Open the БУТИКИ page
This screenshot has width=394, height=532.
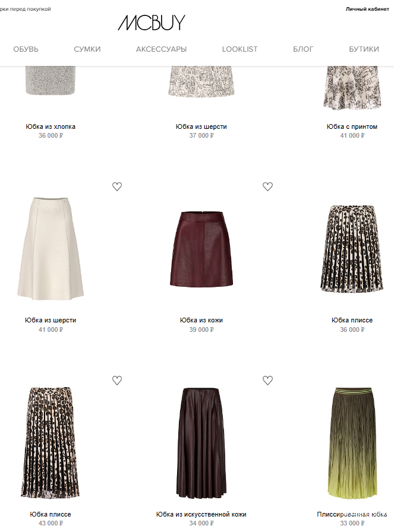click(364, 49)
